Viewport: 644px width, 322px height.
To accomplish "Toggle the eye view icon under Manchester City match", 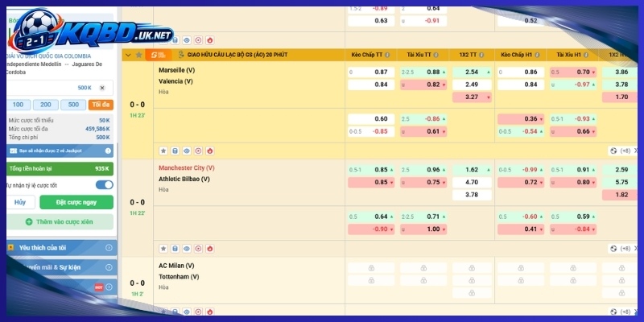I will [187, 249].
